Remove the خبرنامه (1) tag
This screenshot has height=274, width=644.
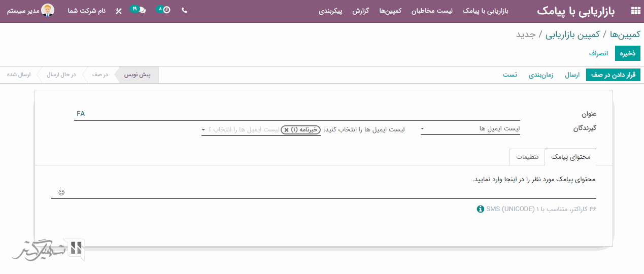click(x=286, y=130)
